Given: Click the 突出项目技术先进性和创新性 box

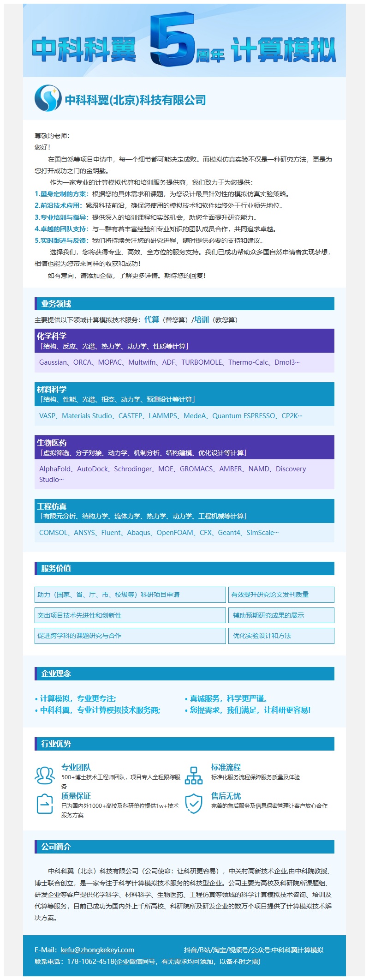Looking at the screenshot, I should point(130,615).
